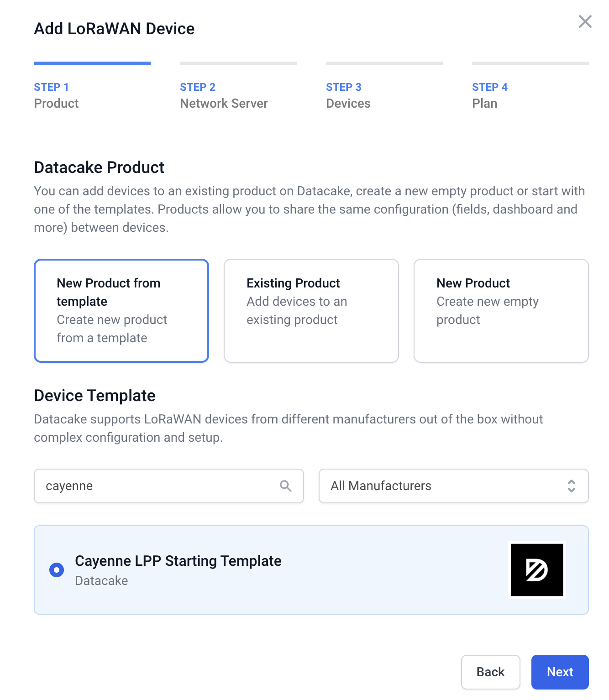
Task: Click the Step 1 blue progress bar
Action: coord(92,63)
